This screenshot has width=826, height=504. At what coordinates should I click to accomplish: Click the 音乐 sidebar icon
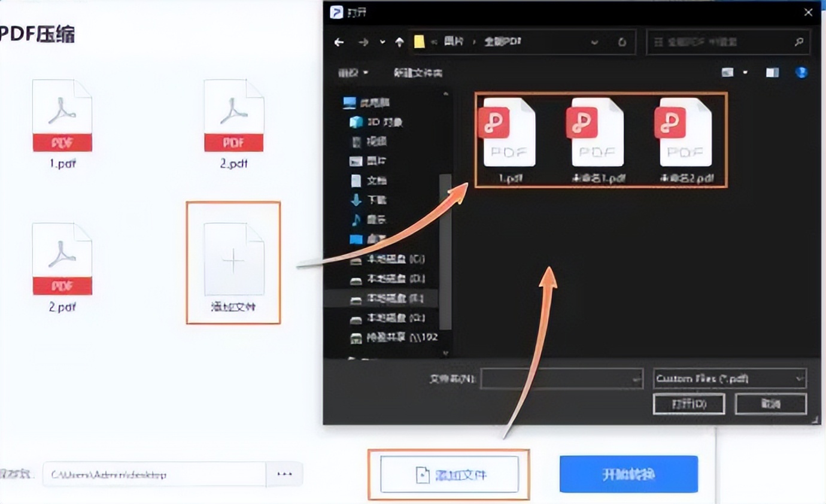(356, 219)
